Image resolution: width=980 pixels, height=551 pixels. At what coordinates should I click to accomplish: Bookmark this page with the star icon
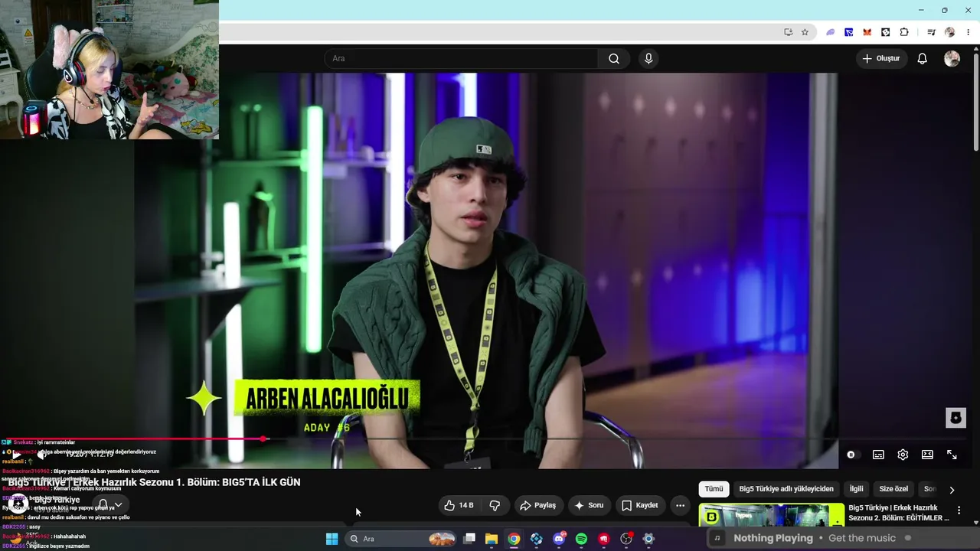pyautogui.click(x=805, y=32)
